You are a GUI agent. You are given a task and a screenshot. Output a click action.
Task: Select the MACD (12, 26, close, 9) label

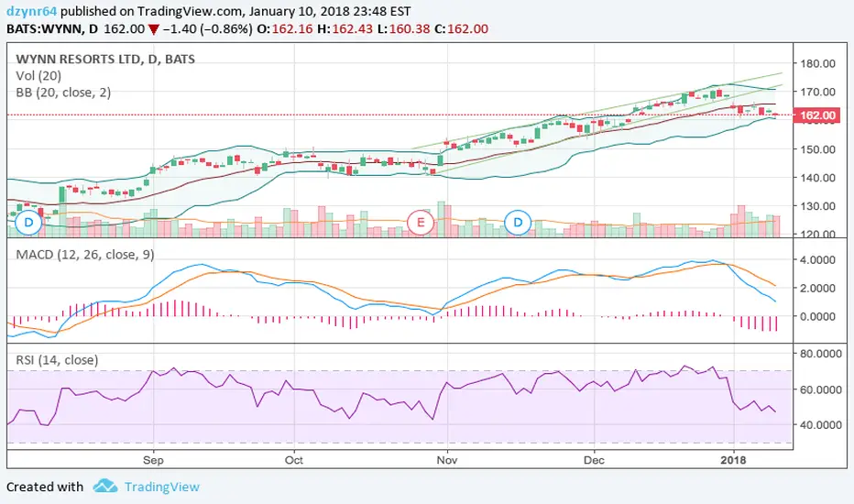tap(85, 255)
